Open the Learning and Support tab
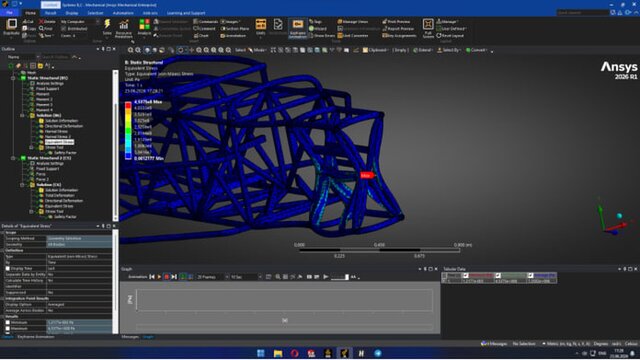This screenshot has height=360, width=640. (186, 13)
